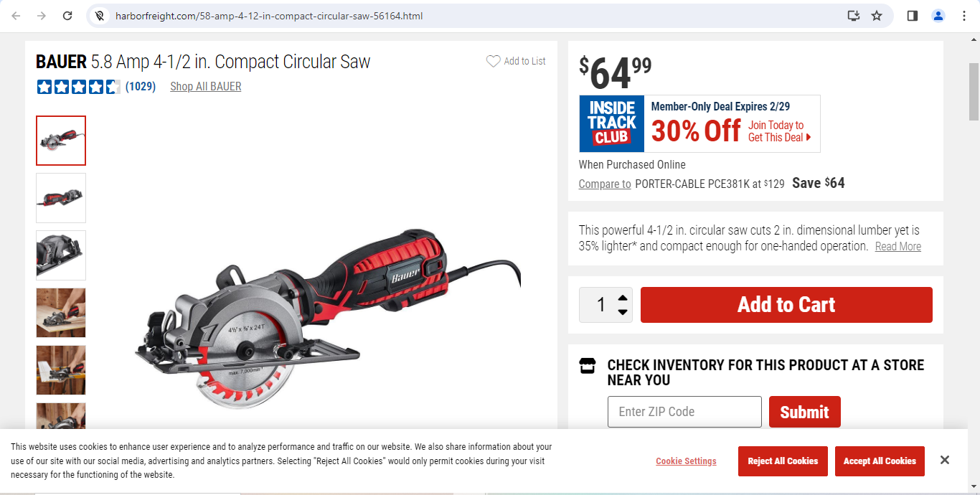The width and height of the screenshot is (980, 495).
Task: View site information icon beside the URL
Action: [x=100, y=16]
